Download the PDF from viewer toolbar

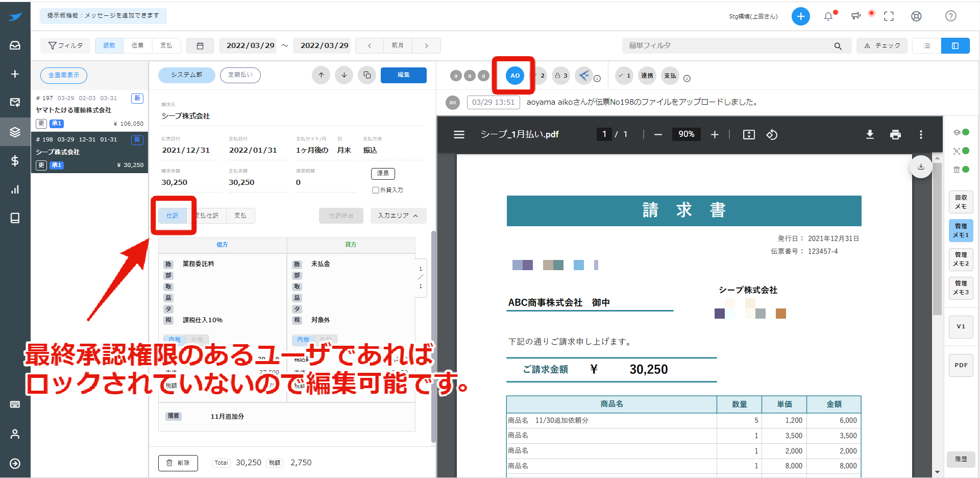[x=870, y=134]
